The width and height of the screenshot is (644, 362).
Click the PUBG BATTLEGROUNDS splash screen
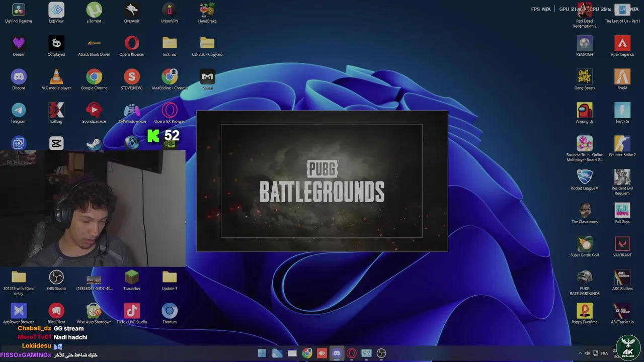322,181
